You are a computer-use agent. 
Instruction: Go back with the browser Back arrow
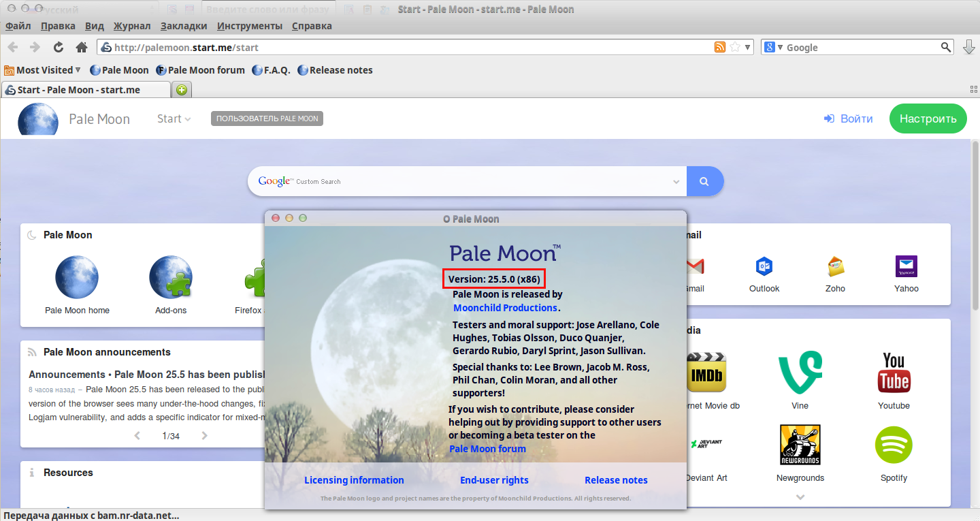14,48
